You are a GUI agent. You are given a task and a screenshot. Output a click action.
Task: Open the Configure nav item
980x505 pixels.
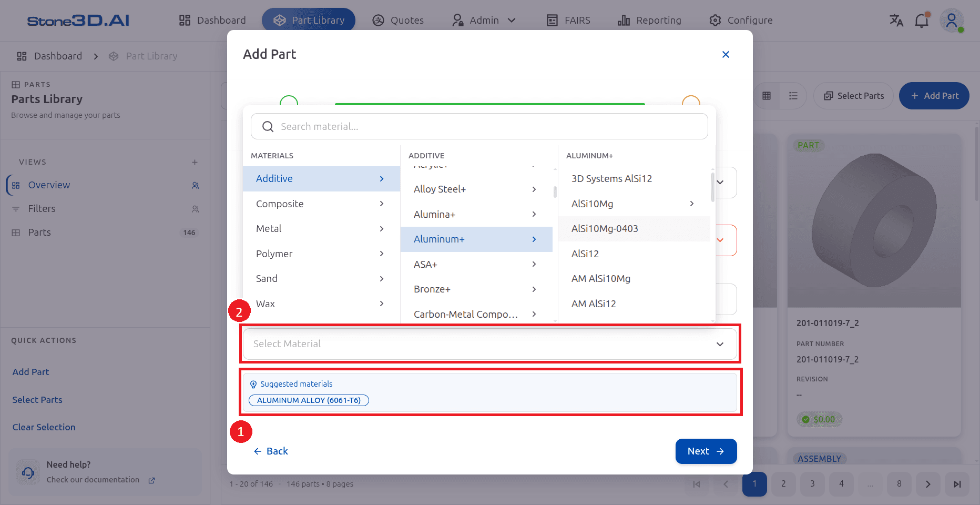pyautogui.click(x=741, y=20)
